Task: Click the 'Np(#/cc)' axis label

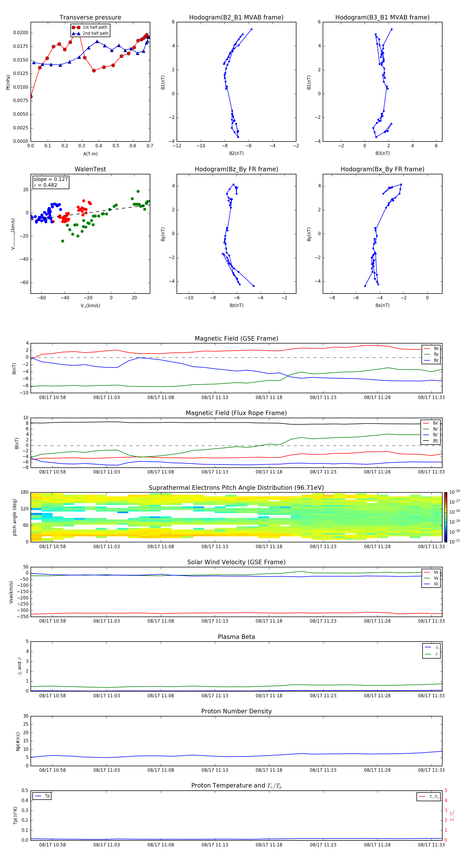Action: [18, 741]
